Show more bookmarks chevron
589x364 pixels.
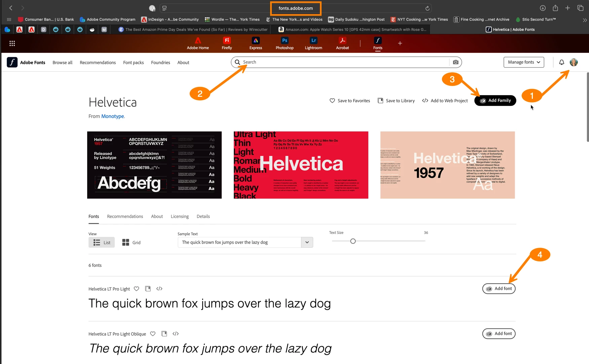point(585,20)
